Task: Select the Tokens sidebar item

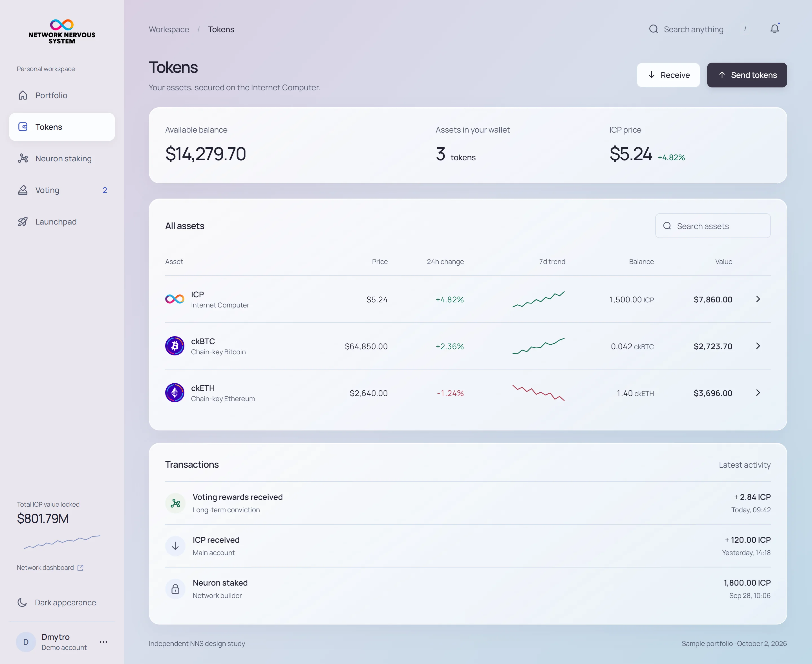Action: (x=62, y=127)
